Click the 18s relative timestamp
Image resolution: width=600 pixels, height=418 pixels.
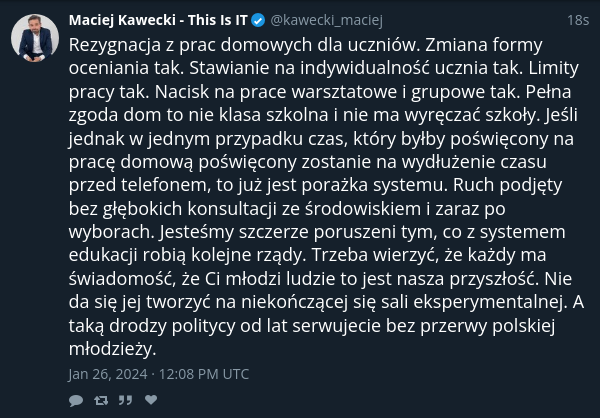click(x=578, y=20)
